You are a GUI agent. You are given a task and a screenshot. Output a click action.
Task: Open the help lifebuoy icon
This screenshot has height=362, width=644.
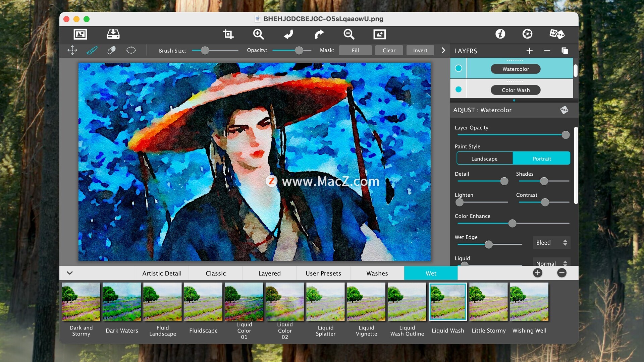point(527,34)
